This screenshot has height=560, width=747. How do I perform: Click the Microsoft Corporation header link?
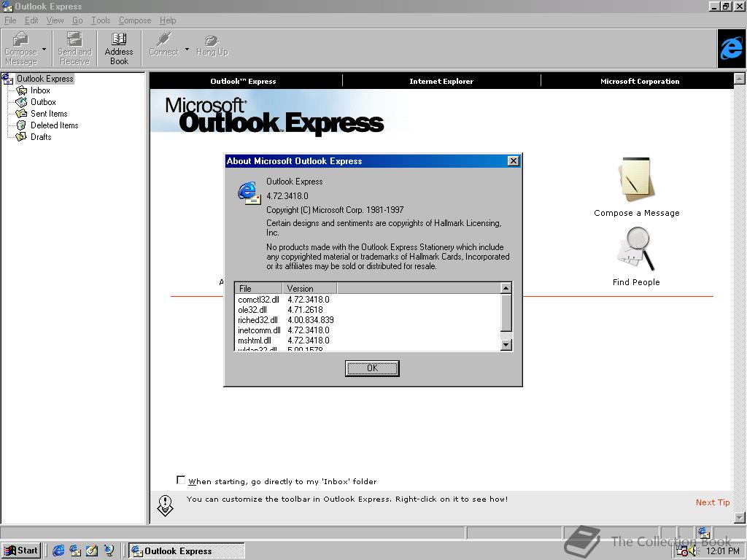click(639, 82)
